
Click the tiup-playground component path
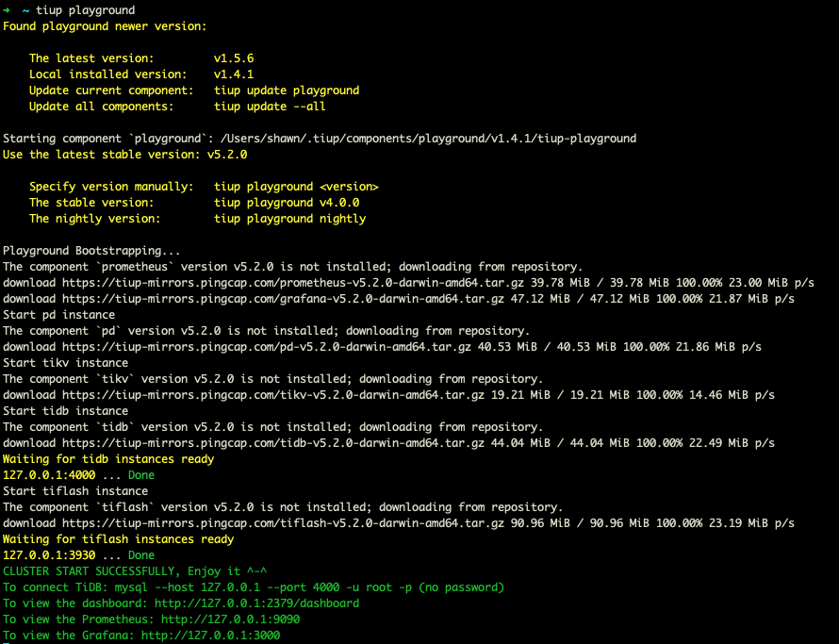(428, 139)
